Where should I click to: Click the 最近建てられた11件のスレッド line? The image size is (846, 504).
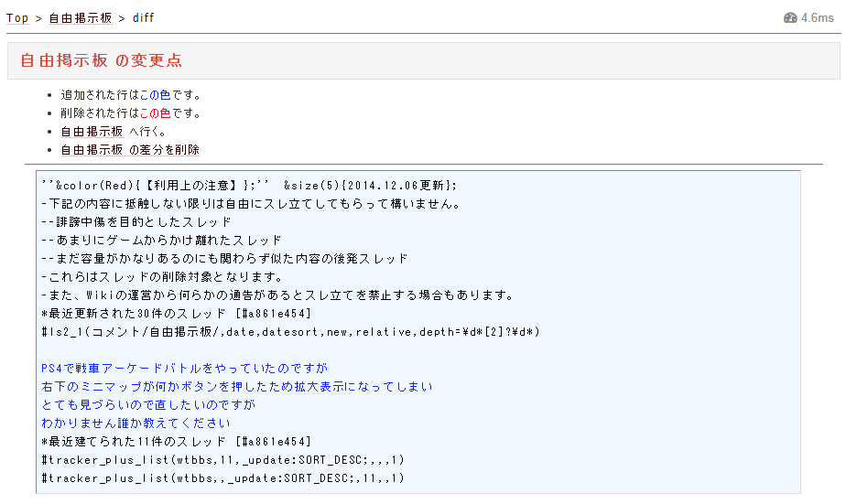177,441
